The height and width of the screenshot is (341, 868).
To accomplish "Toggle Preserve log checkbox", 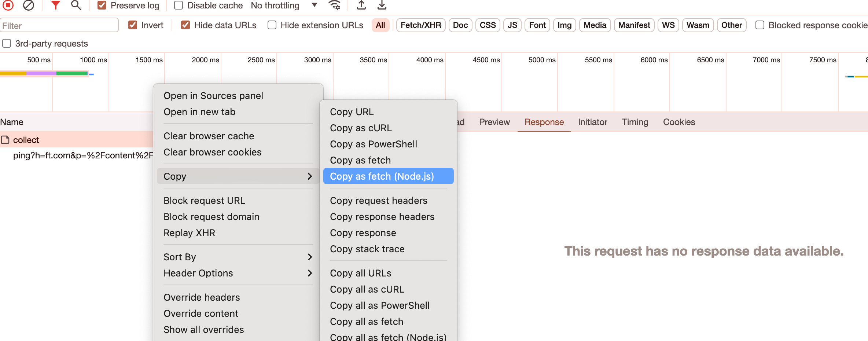I will click(102, 5).
